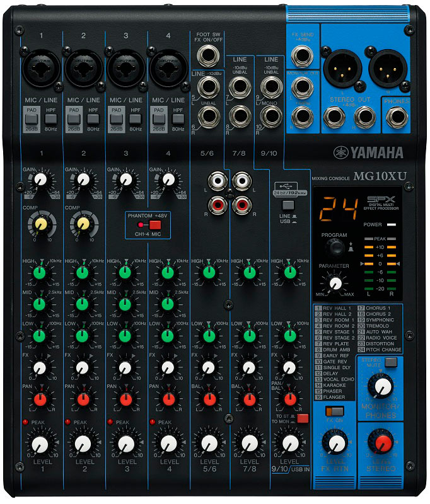Click the red PAN knob on channel 2
The image size is (430, 504).
(83, 399)
